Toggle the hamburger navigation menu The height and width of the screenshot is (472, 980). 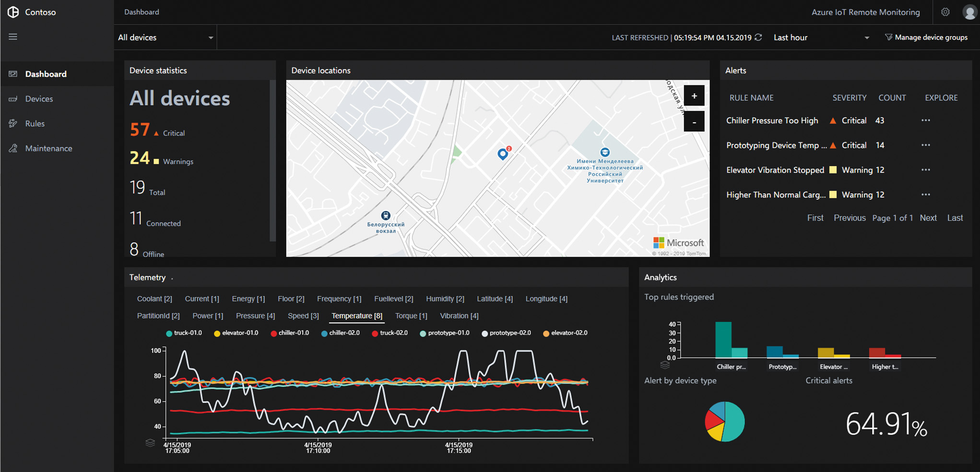pos(13,37)
